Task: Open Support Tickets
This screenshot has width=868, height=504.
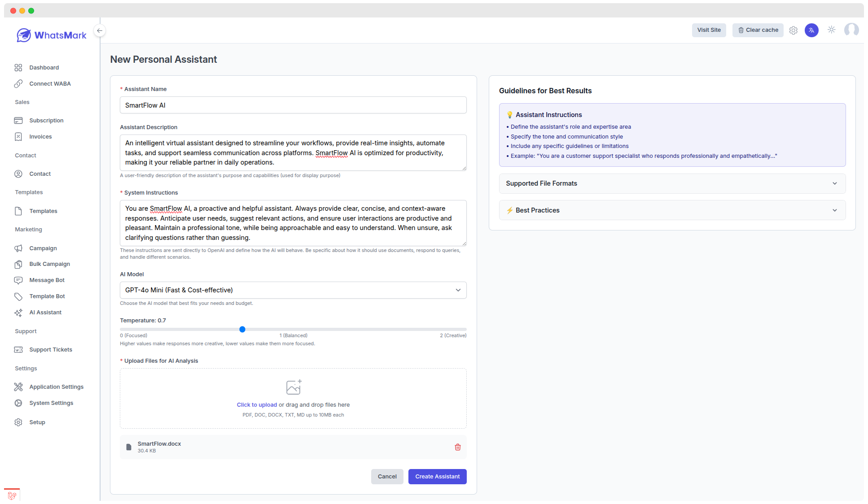Action: (51, 349)
